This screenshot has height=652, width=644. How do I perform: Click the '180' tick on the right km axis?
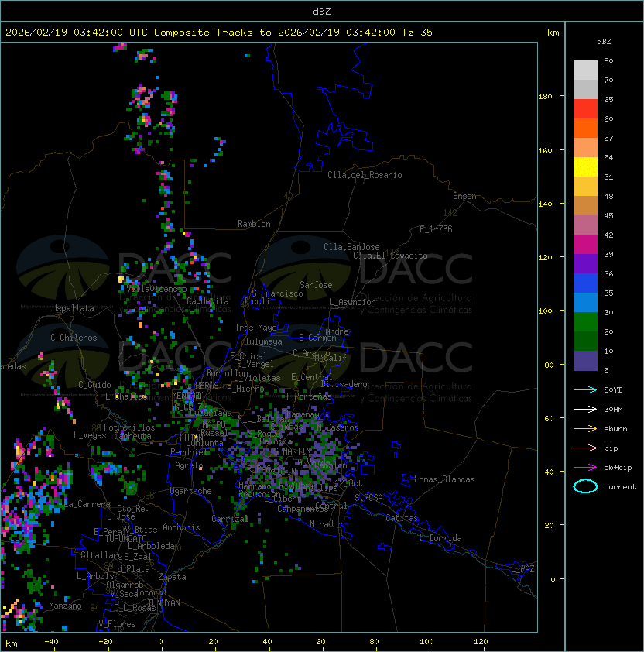click(545, 97)
